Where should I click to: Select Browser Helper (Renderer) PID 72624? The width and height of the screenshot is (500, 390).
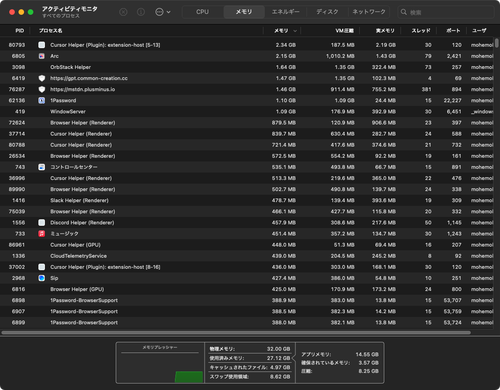click(247, 123)
